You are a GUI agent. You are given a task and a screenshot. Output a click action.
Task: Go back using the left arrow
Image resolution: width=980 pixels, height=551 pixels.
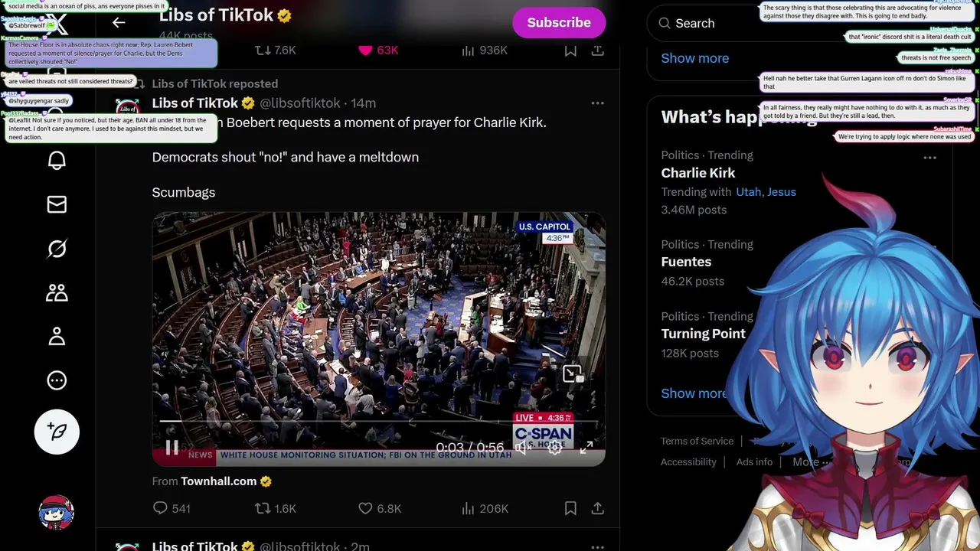click(119, 22)
